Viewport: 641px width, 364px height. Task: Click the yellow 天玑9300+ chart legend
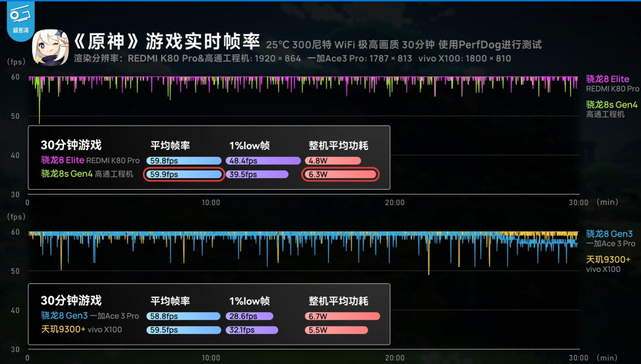coord(608,260)
